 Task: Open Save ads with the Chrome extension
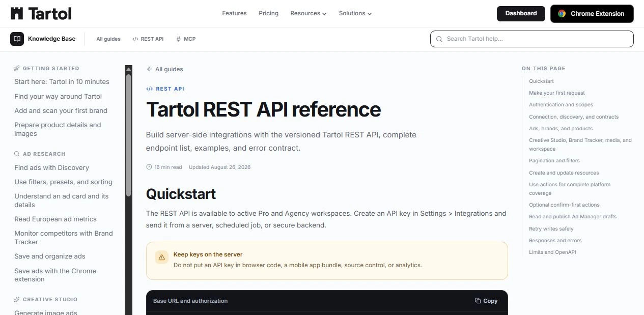(55, 275)
